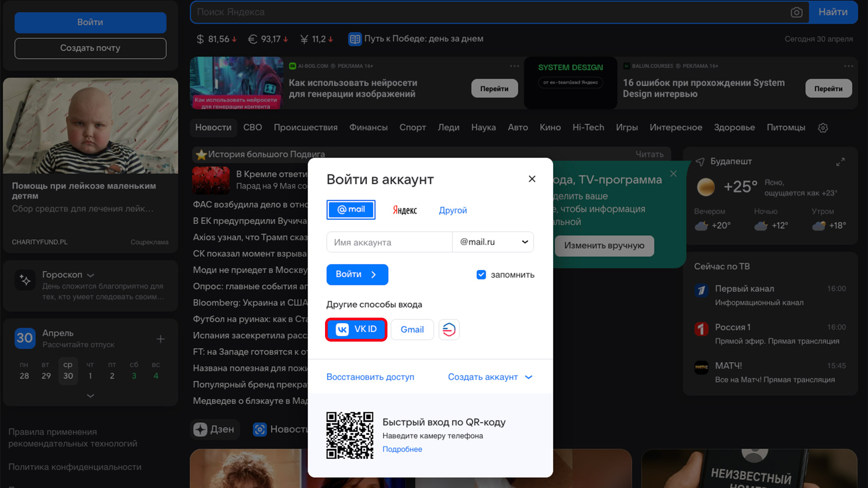This screenshot has height=488, width=868.
Task: Expand the Гороскоп chevron
Action: coord(90,275)
